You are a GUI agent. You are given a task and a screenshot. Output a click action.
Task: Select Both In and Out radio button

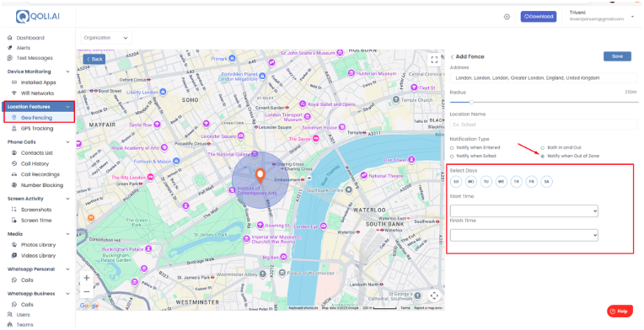[x=543, y=147]
